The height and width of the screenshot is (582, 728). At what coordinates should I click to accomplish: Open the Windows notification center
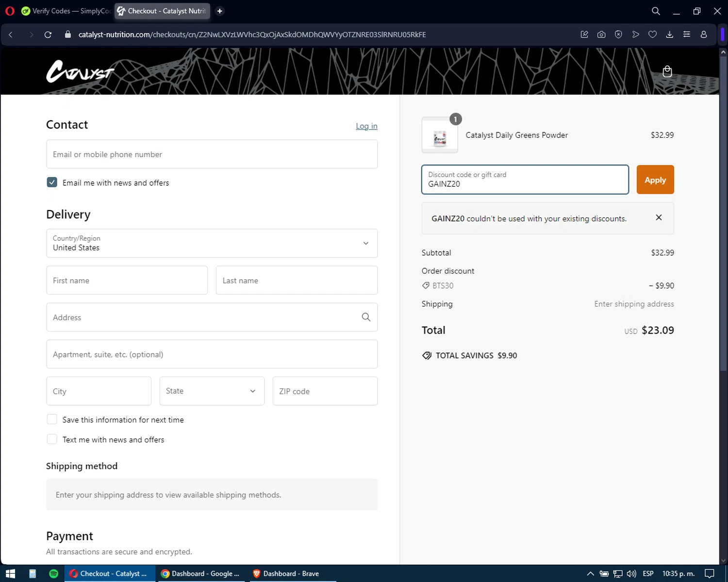pos(710,574)
